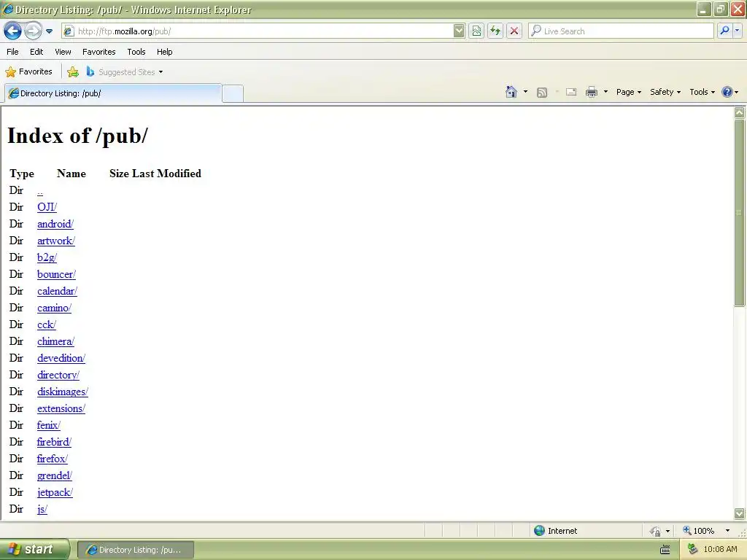Open the Edit menu
Screen dimensions: 747x560
36,52
